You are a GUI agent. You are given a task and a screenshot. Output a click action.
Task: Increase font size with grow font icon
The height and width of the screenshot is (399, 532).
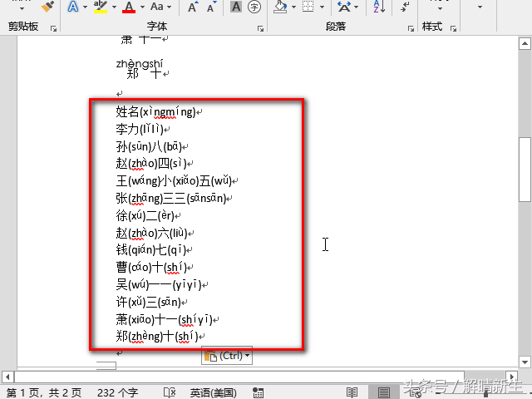click(192, 7)
